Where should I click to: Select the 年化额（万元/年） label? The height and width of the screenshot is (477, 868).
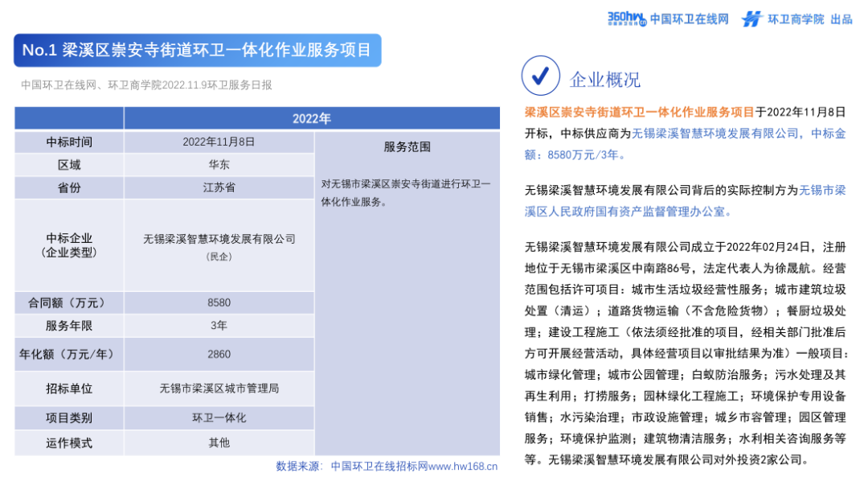pyautogui.click(x=69, y=354)
